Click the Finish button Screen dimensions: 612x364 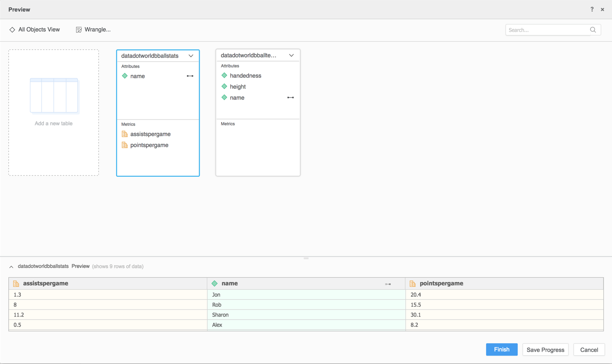click(x=501, y=349)
